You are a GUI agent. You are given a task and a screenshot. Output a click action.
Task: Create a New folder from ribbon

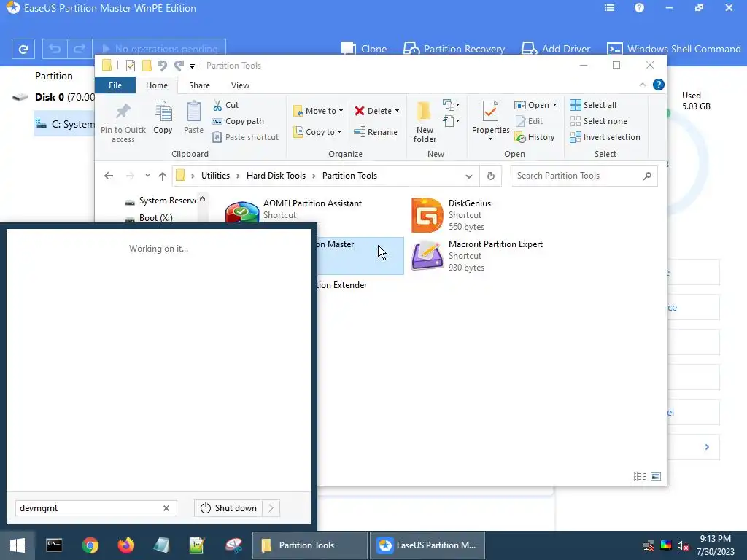tap(425, 122)
